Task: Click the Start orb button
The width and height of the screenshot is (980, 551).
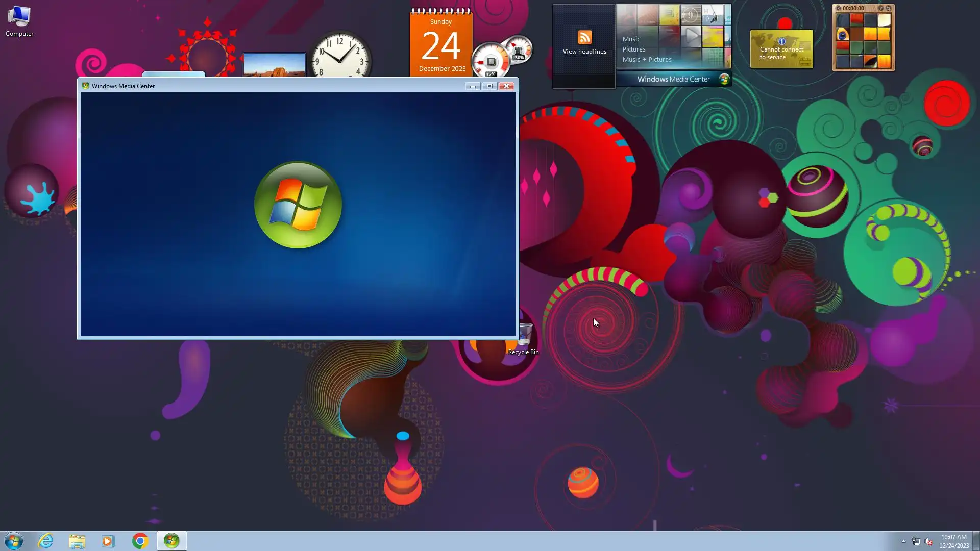Action: pos(14,541)
